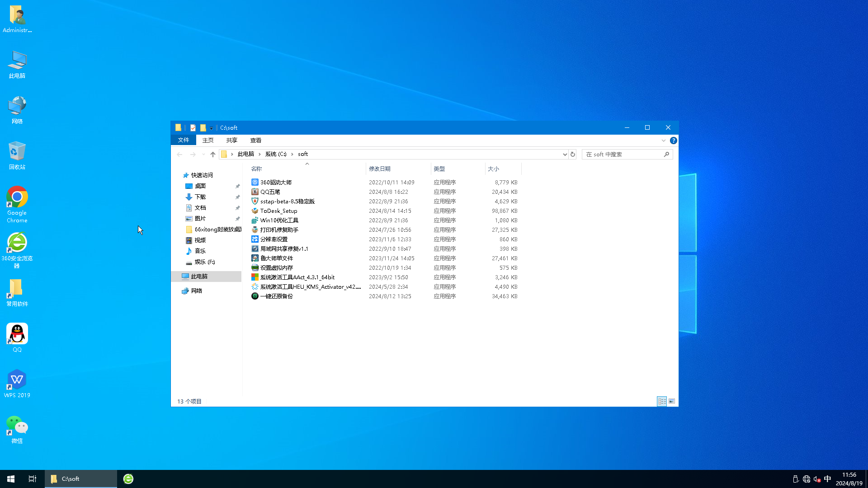Click refresh button in toolbar
The width and height of the screenshot is (868, 488).
click(572, 155)
